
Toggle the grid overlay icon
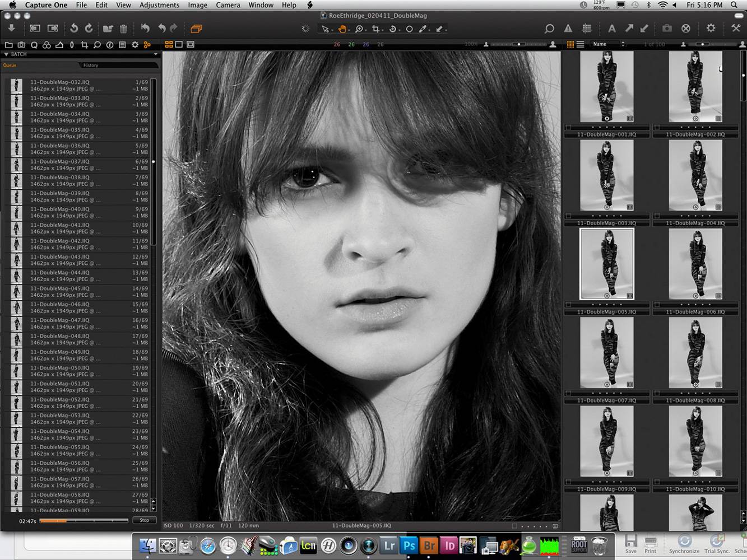(587, 29)
